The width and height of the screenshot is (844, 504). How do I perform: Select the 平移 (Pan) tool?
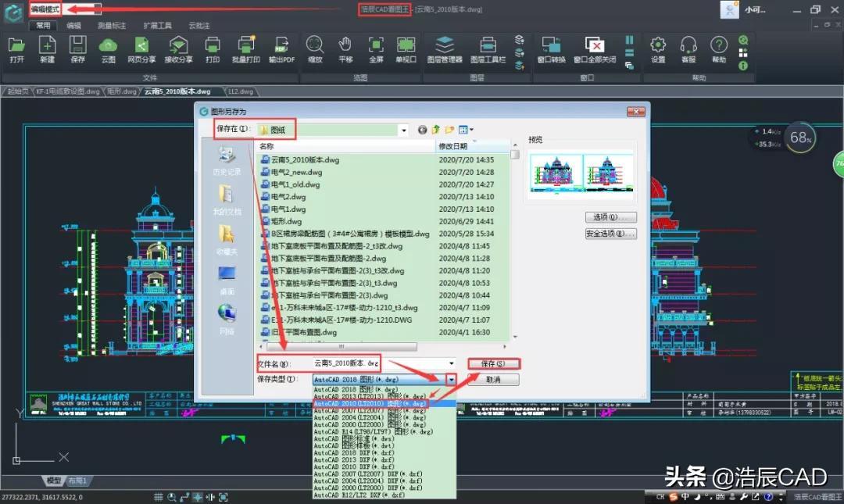click(345, 48)
